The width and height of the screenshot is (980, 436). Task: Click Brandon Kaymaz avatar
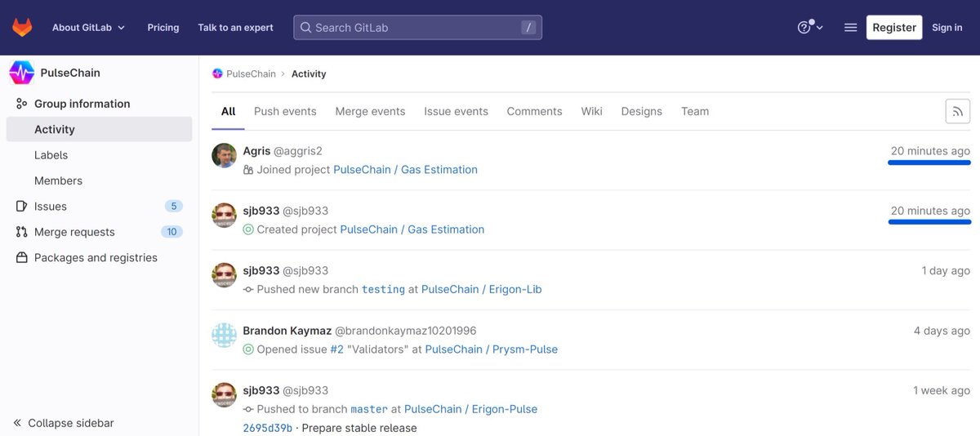pyautogui.click(x=224, y=335)
